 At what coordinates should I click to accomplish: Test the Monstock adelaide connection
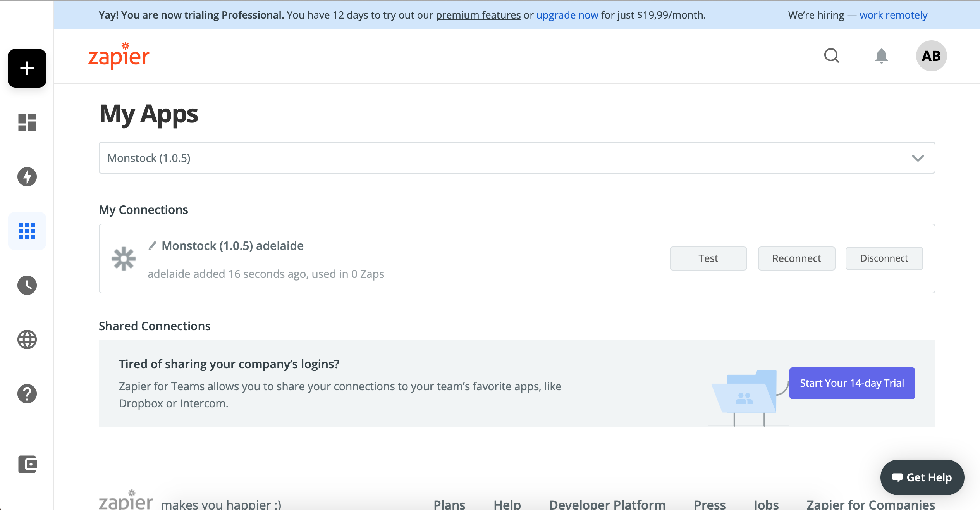click(708, 258)
